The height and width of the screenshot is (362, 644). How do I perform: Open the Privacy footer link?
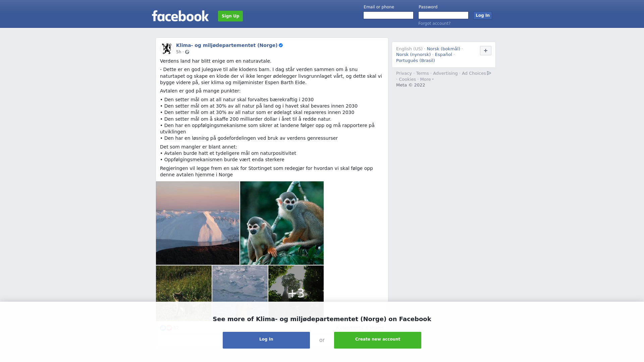404,73
